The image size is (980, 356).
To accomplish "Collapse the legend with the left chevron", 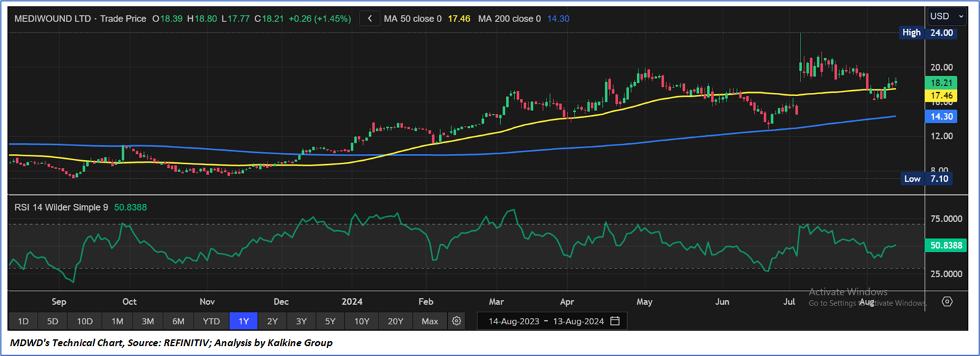I will pyautogui.click(x=370, y=19).
